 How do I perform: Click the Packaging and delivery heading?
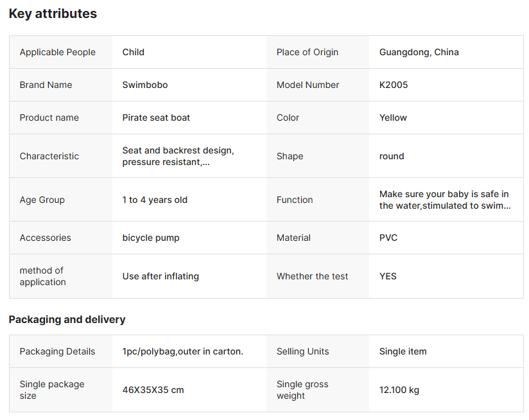click(x=67, y=319)
